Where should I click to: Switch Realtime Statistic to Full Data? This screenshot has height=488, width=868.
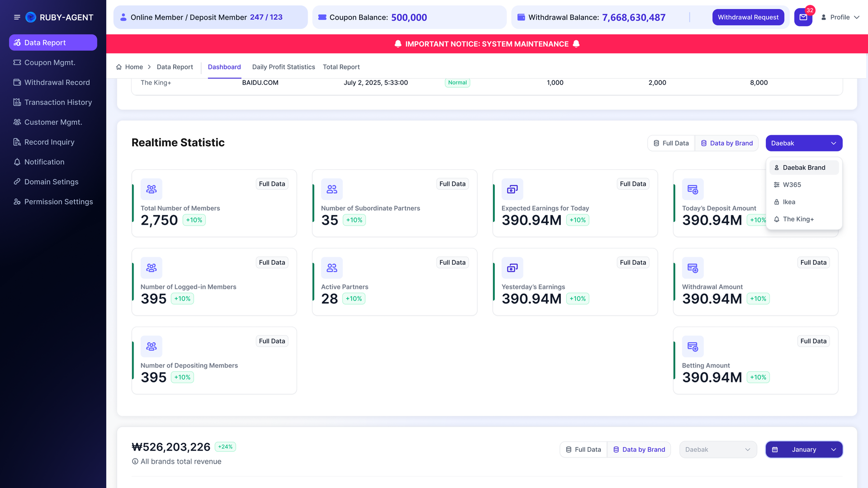coord(671,143)
